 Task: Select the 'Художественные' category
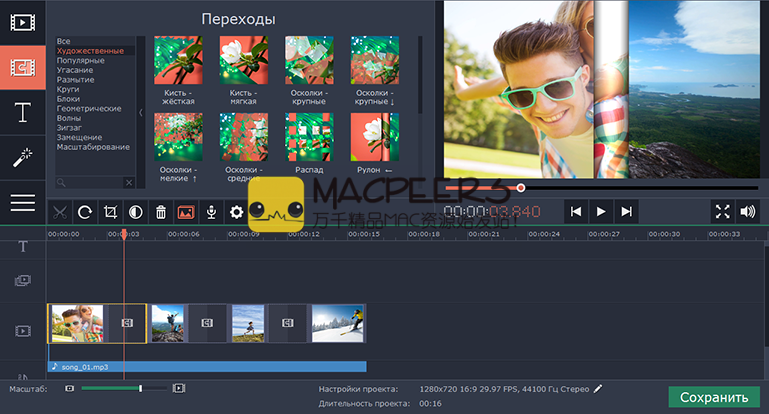click(x=90, y=51)
